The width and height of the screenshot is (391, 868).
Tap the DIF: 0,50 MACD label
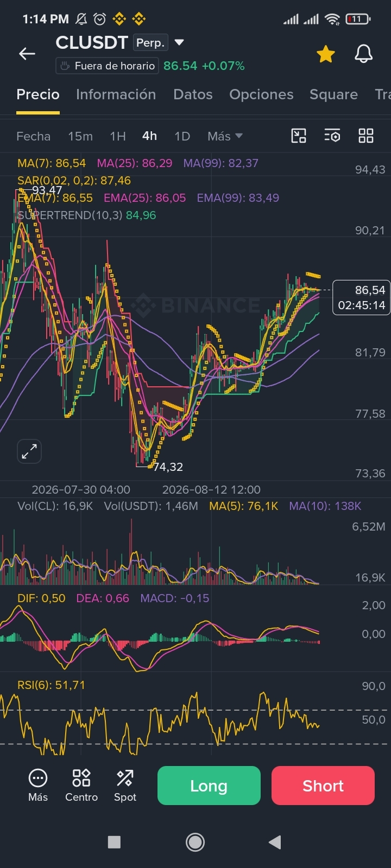point(41,598)
